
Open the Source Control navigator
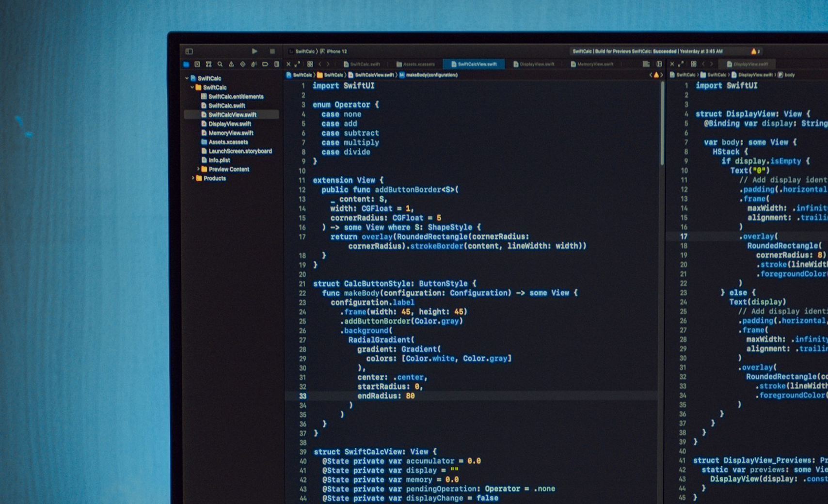209,63
